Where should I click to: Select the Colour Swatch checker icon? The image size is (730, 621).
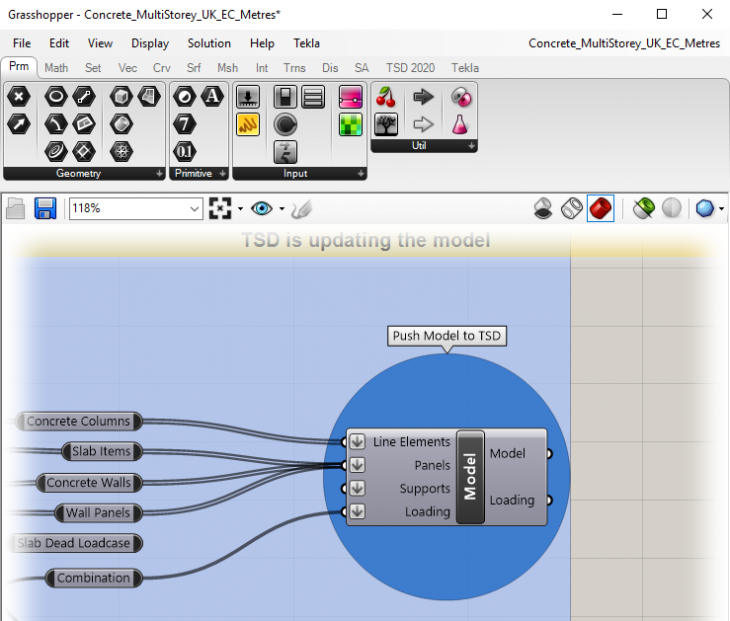[x=351, y=124]
